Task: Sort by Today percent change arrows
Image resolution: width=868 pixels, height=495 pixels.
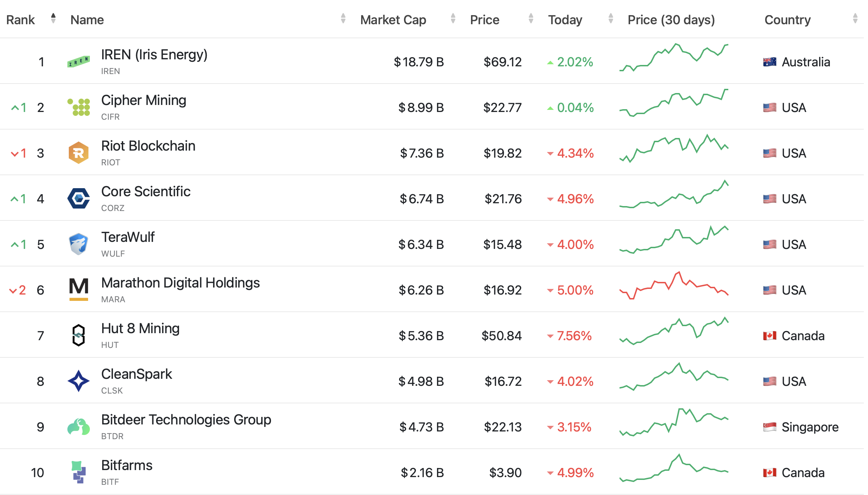Action: point(611,19)
